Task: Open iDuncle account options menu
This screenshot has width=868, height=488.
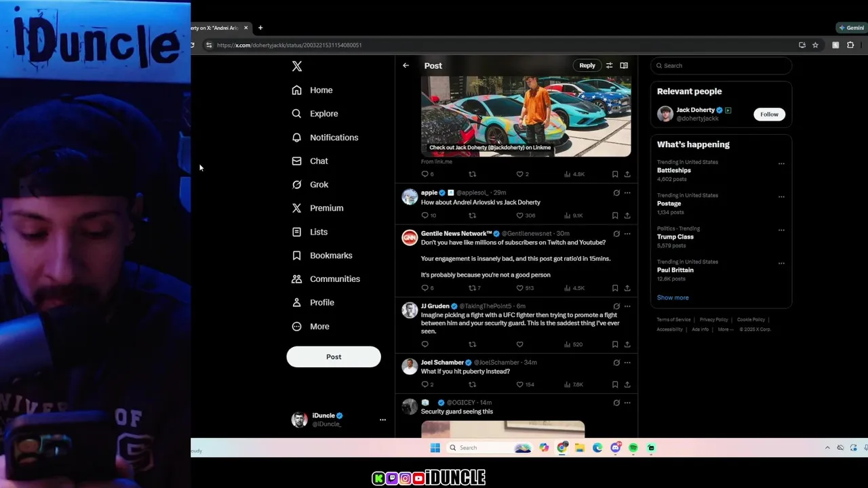Action: click(382, 420)
